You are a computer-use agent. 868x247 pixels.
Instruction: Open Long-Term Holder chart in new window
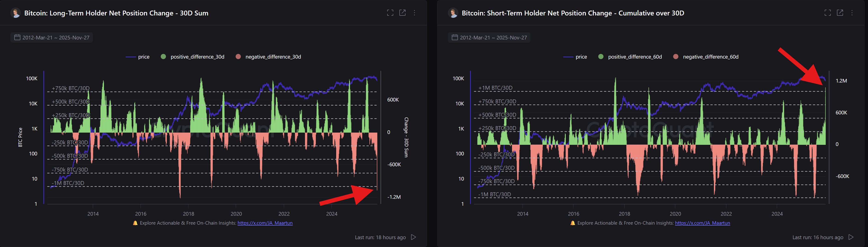point(402,13)
